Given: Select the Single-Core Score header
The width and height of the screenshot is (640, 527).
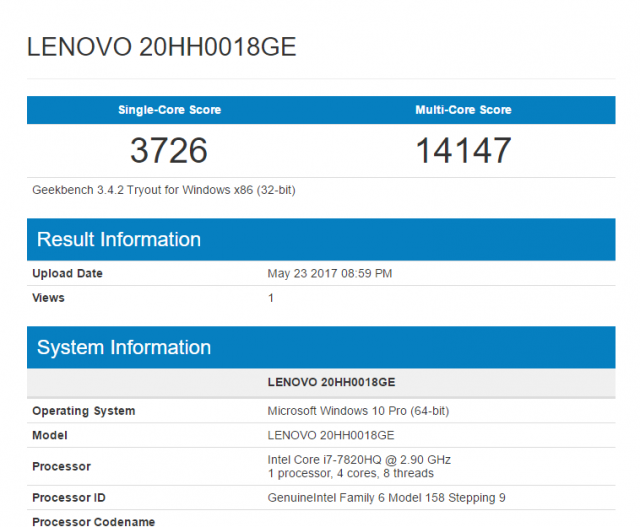Looking at the screenshot, I should [169, 110].
